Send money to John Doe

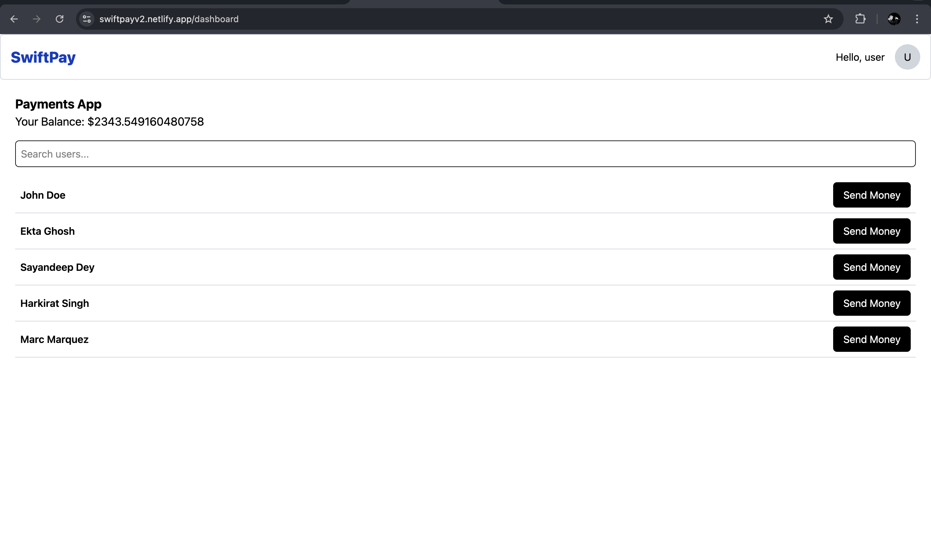871,195
